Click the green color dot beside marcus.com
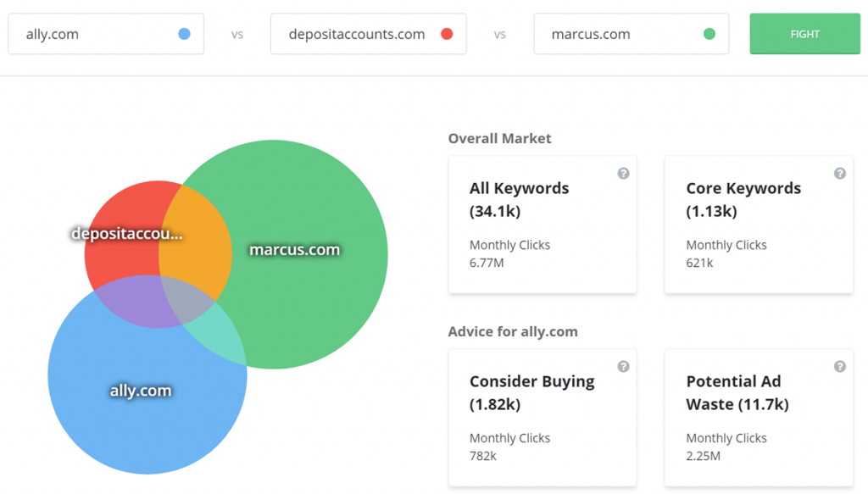 tap(709, 35)
